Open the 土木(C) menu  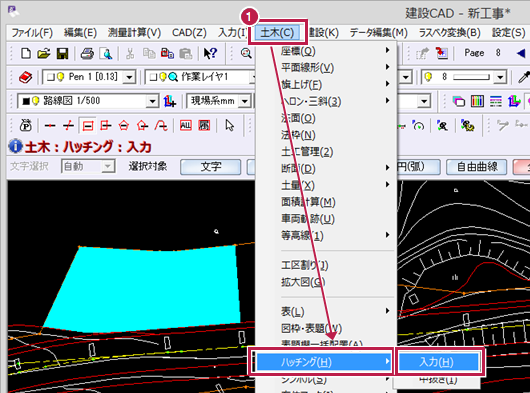tap(277, 33)
